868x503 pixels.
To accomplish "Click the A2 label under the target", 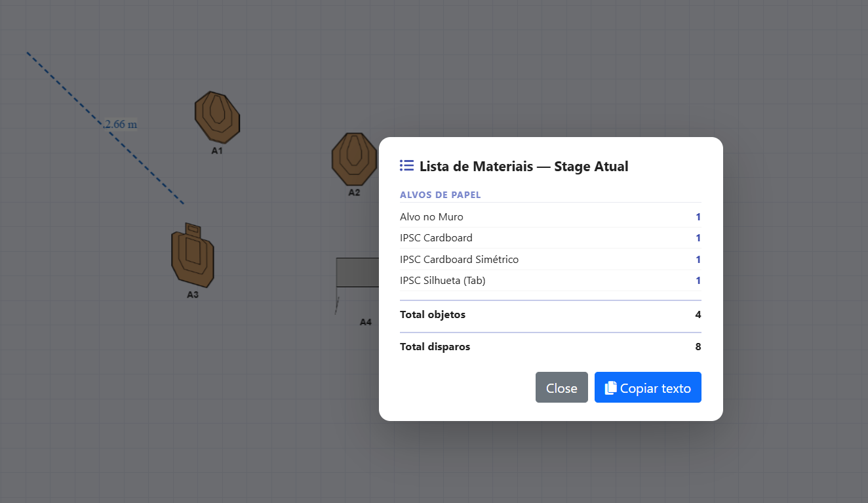I will (x=354, y=193).
